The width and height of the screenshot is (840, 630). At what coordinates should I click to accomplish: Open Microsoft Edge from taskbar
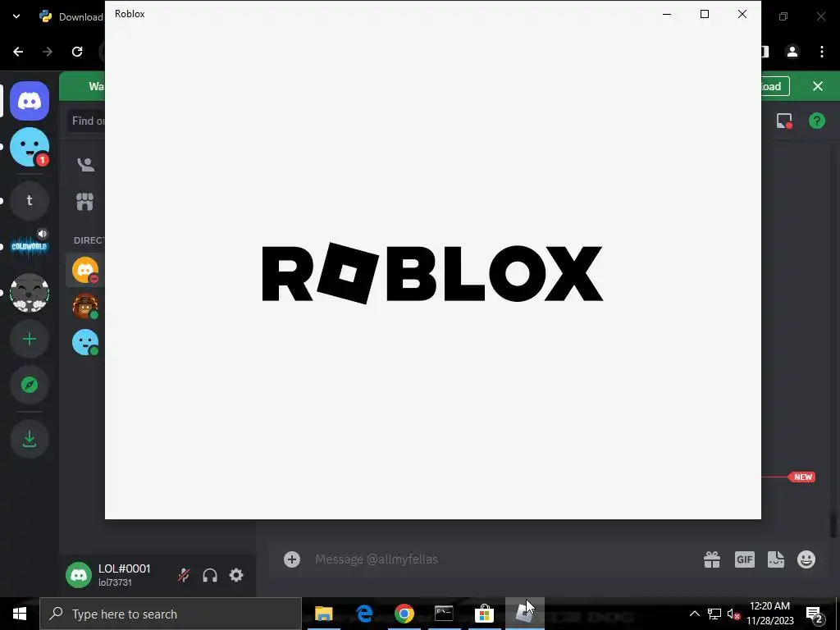click(x=364, y=614)
